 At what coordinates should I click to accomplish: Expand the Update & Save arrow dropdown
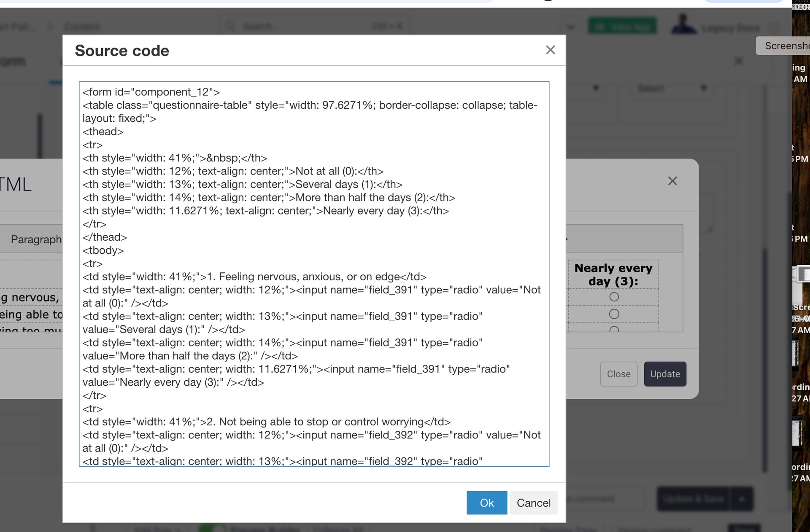742,499
